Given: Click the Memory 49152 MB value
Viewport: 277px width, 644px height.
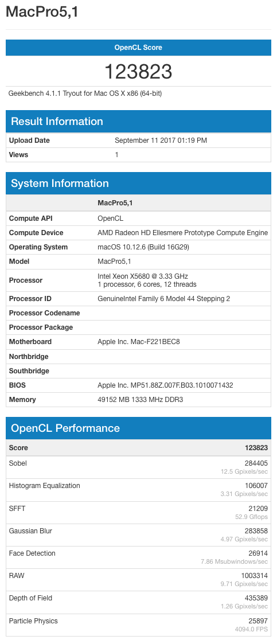Looking at the screenshot, I should tap(141, 400).
